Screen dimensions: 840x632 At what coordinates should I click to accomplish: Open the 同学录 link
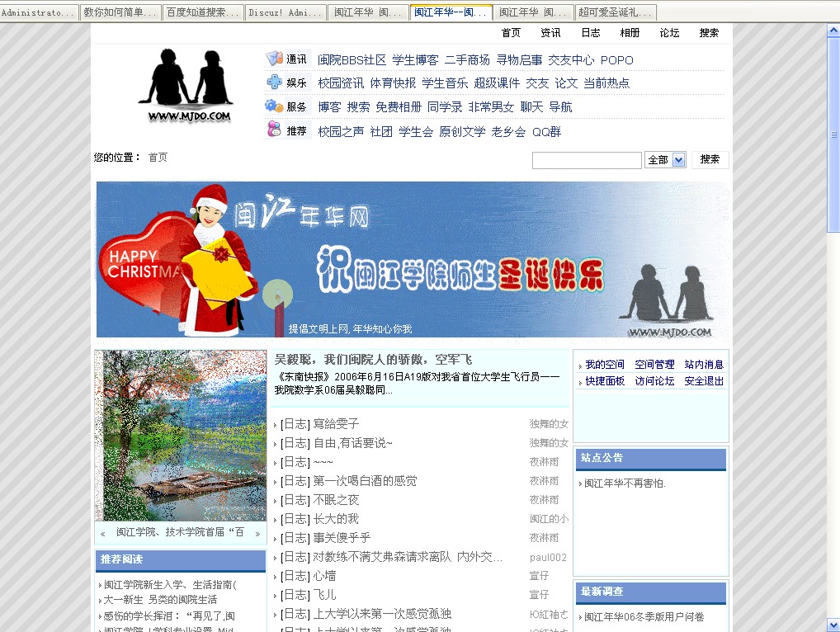pos(445,107)
